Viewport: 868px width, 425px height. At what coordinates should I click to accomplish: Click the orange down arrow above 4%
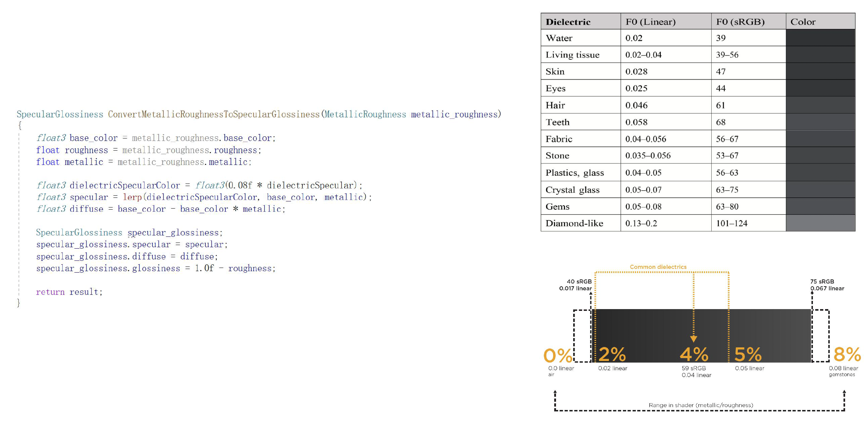click(693, 338)
